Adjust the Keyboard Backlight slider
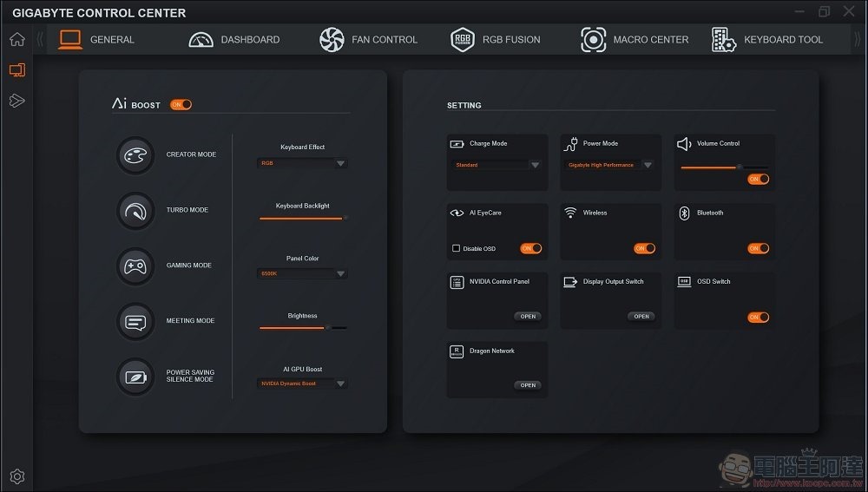 (303, 218)
